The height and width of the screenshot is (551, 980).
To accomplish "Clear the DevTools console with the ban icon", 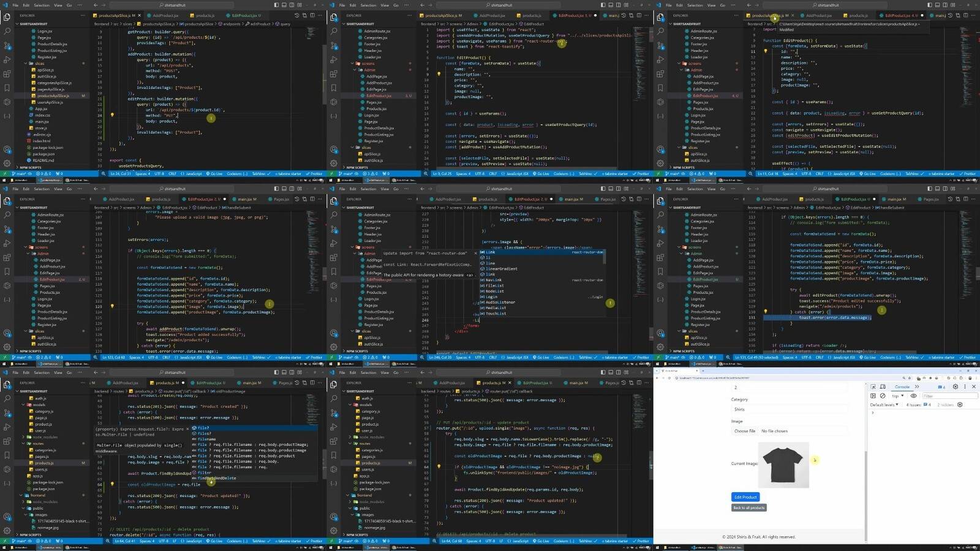I will click(883, 396).
